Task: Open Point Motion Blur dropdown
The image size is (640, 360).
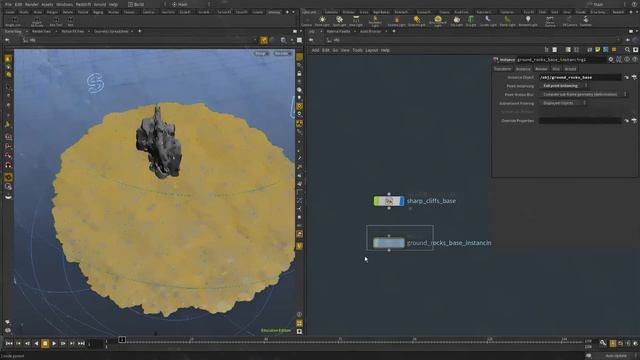Action: [584, 94]
